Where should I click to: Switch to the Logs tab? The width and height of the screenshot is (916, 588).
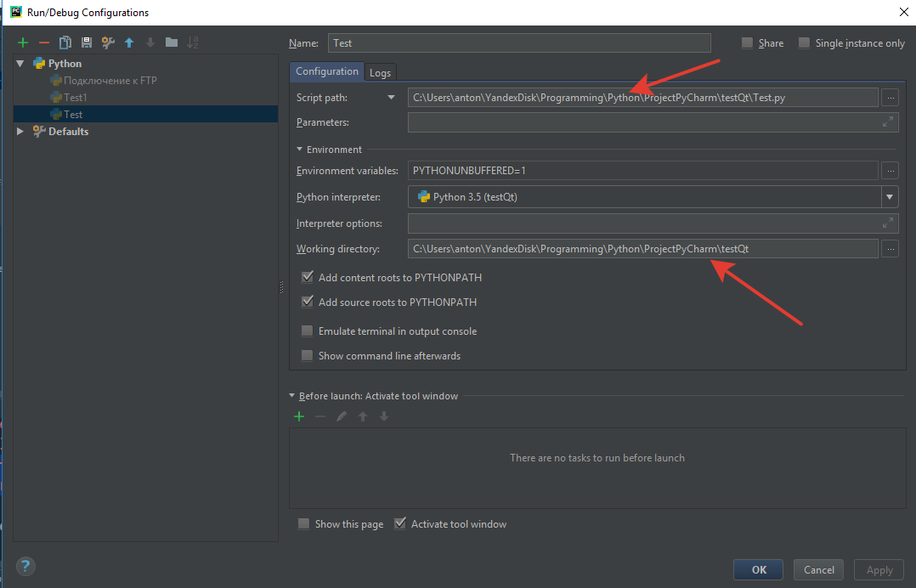380,72
